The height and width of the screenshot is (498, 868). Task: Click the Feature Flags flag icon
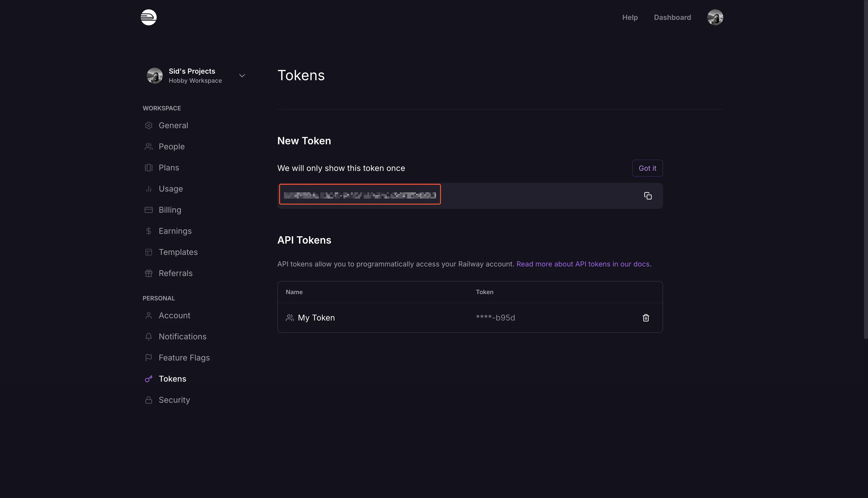(x=148, y=358)
